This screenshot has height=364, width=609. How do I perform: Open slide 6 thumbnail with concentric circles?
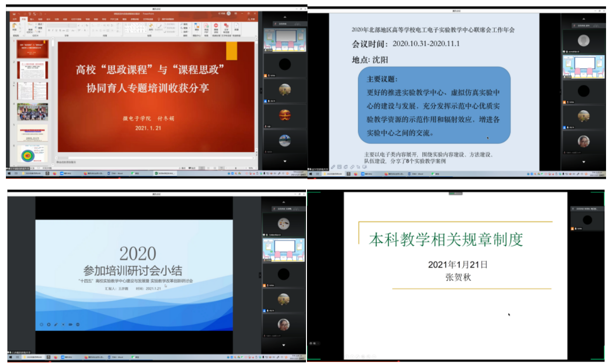pyautogui.click(x=33, y=155)
